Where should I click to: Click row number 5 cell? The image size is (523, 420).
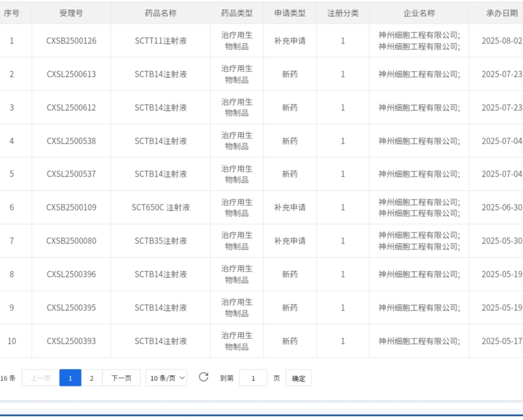pos(12,174)
